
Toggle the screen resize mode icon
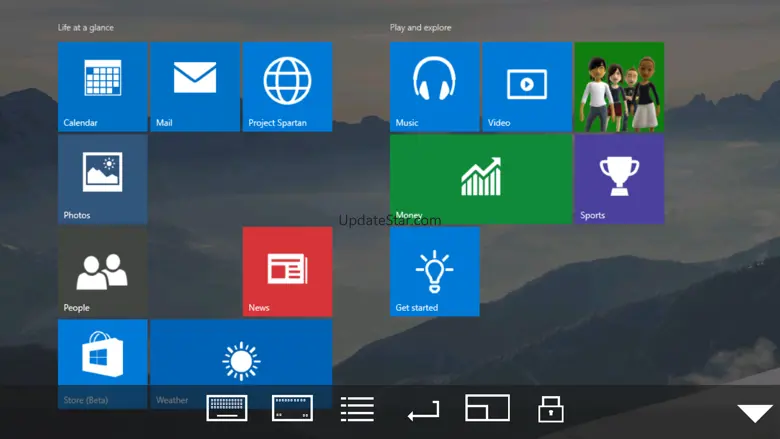click(x=487, y=408)
